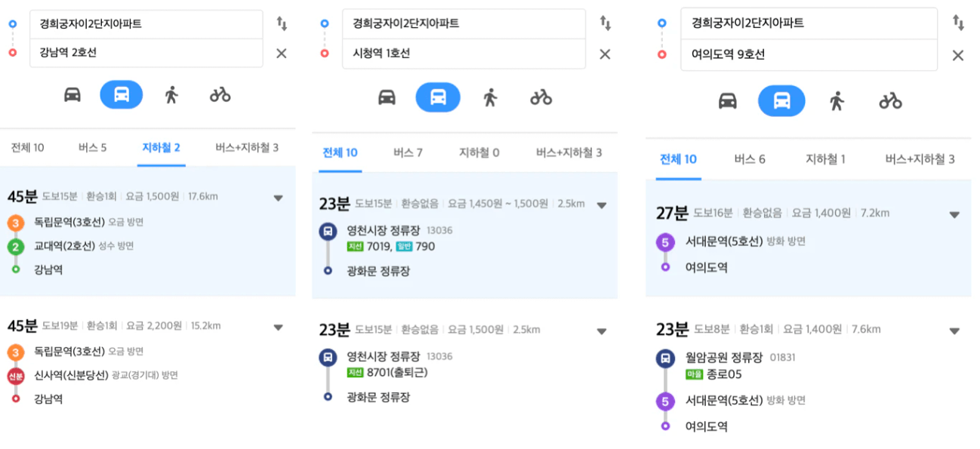The image size is (980, 449).
Task: Open the 버스+지하철 3 tab in Gangnam panel
Action: (x=247, y=147)
